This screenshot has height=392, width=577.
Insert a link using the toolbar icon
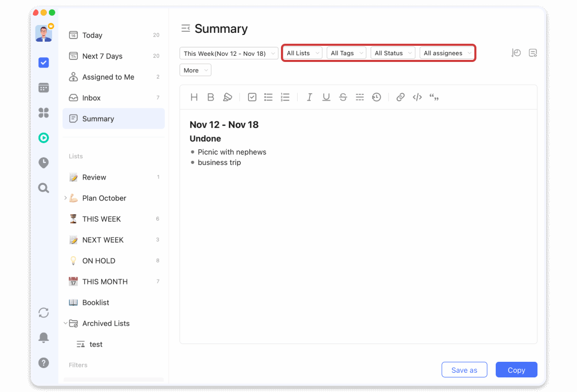click(400, 97)
